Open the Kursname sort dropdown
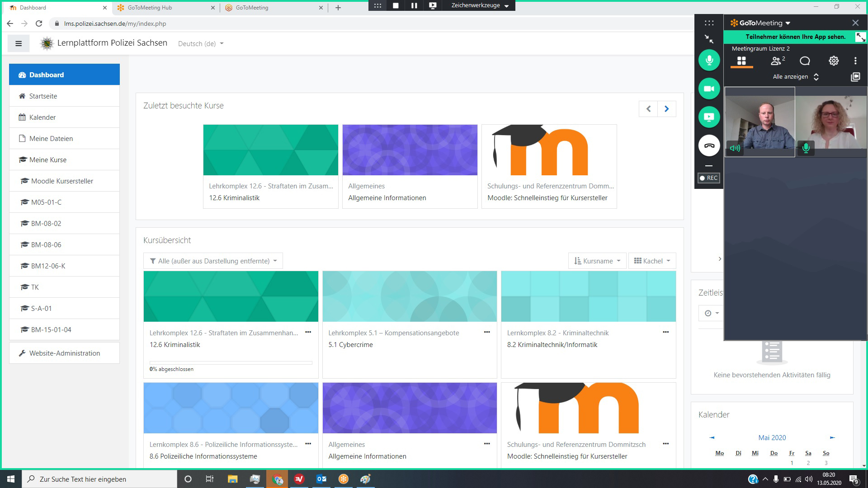Viewport: 868px width, 488px height. pyautogui.click(x=597, y=261)
